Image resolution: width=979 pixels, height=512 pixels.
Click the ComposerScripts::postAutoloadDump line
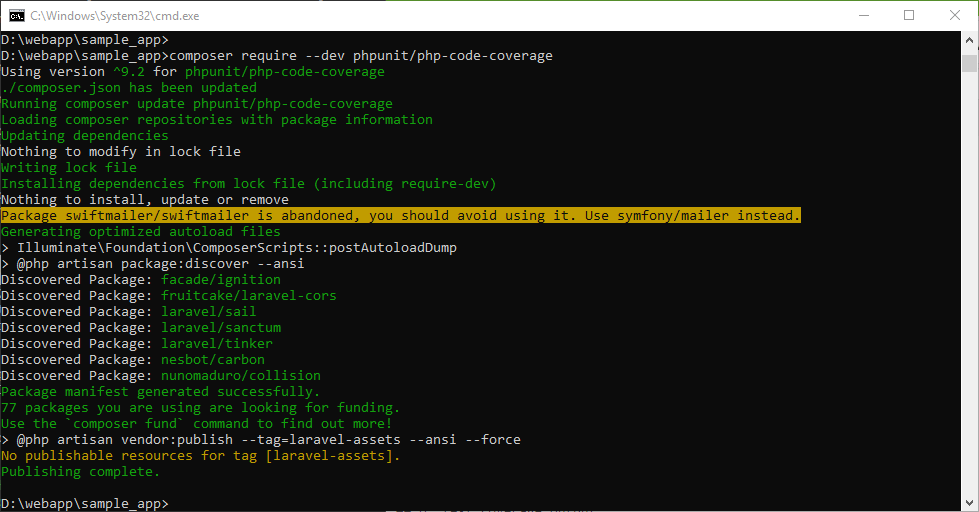(x=229, y=248)
